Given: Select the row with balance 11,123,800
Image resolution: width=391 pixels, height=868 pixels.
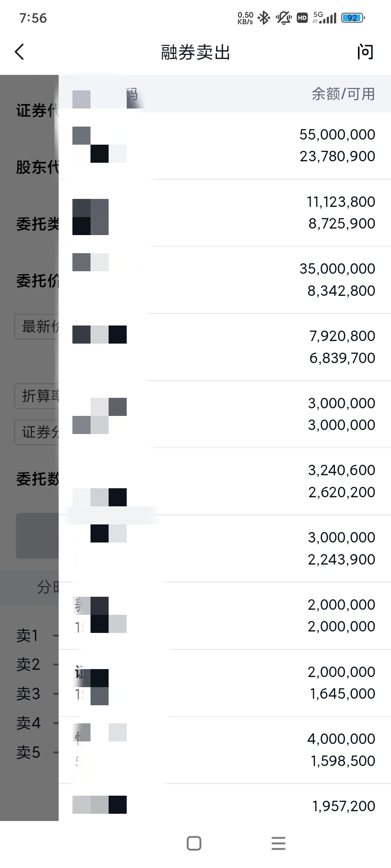Looking at the screenshot, I should (225, 213).
